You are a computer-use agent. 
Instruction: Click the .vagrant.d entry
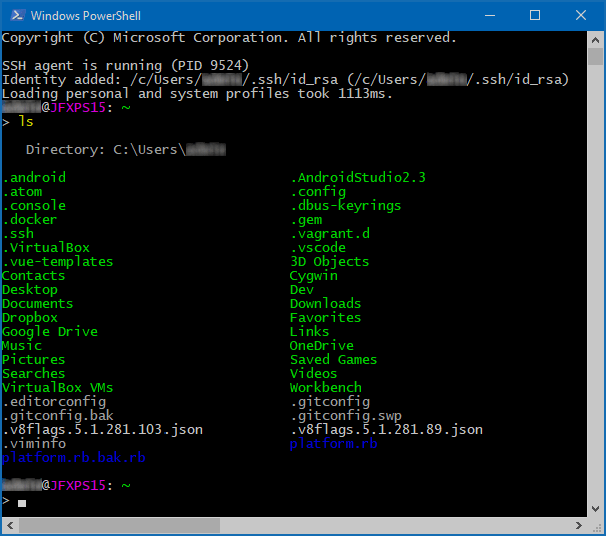point(330,233)
